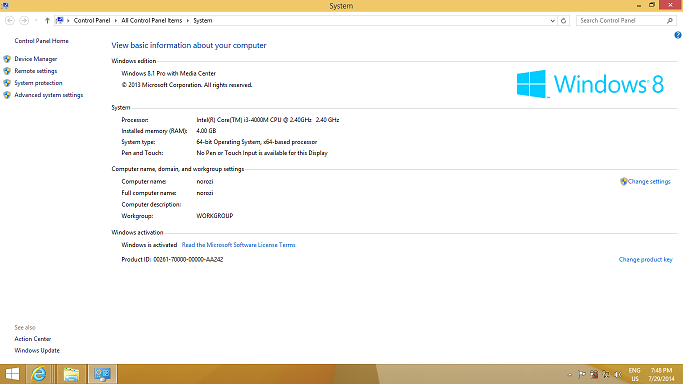Open address bar history dropdown
The image size is (683, 384).
(x=552, y=20)
